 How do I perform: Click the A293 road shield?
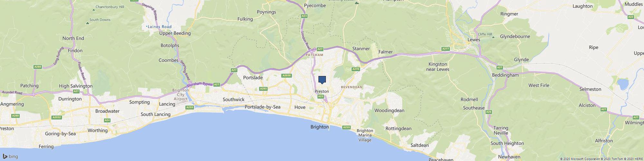point(264,89)
